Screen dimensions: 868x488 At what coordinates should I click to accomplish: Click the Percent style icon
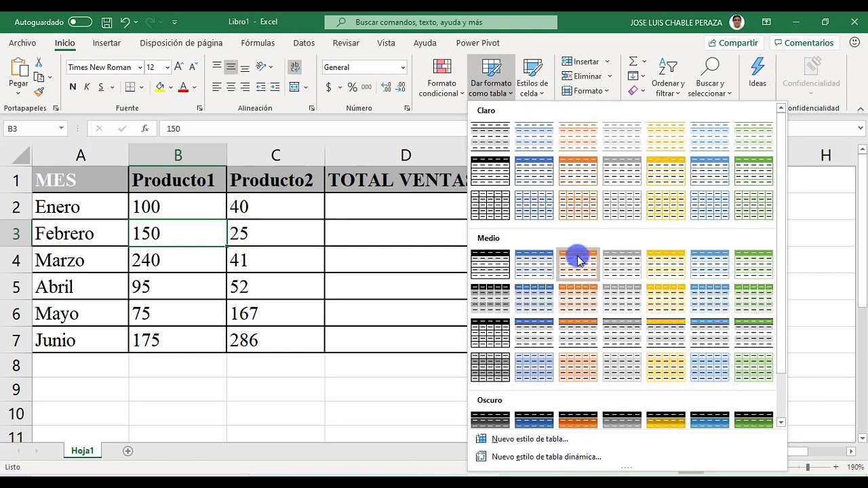[x=352, y=87]
